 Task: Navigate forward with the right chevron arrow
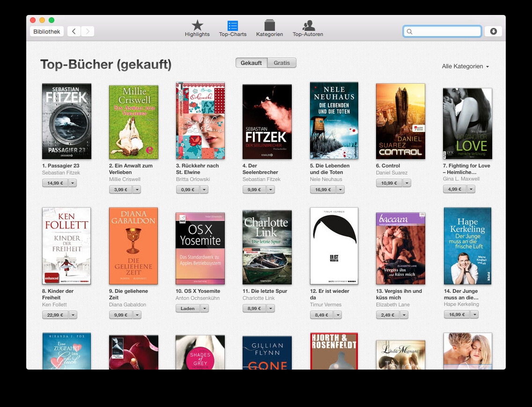(88, 31)
